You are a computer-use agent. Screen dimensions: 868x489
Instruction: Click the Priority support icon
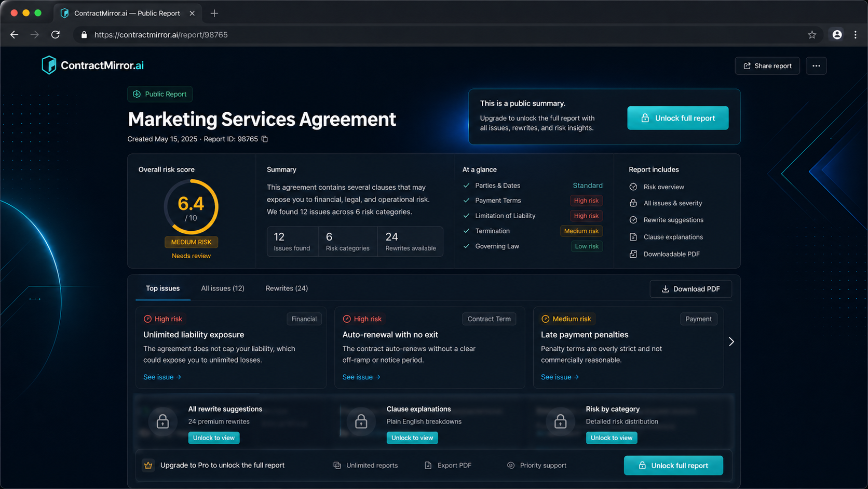(x=511, y=466)
